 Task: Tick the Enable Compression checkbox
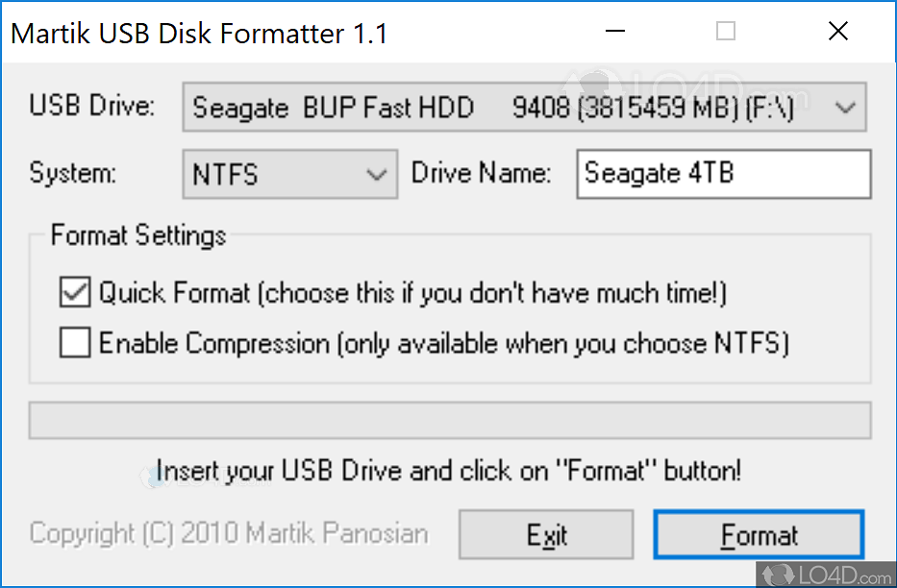(x=75, y=343)
